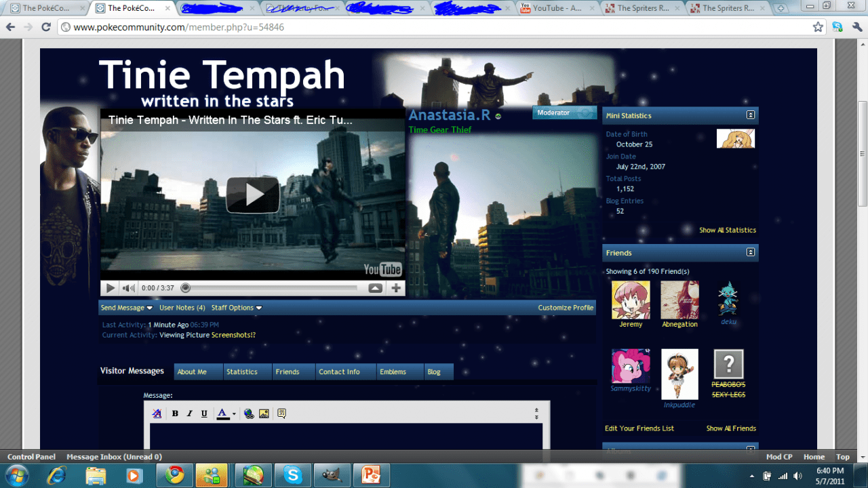This screenshot has width=868, height=488.
Task: Click the online status icon by Anastasia.R
Action: pyautogui.click(x=498, y=117)
